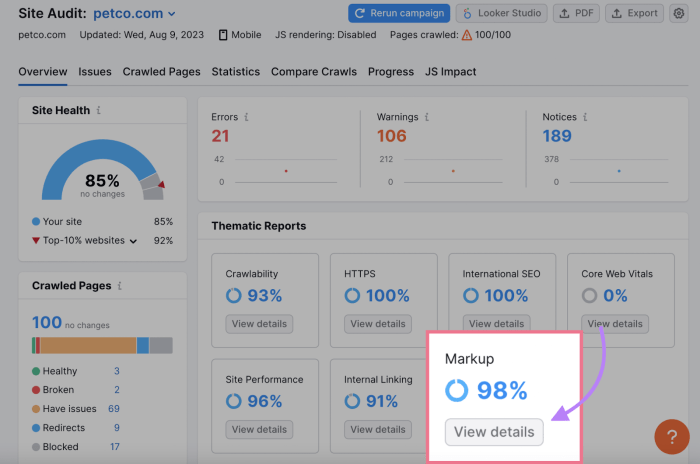The image size is (700, 464).
Task: Click the Blocked pages count 17
Action: coord(115,447)
